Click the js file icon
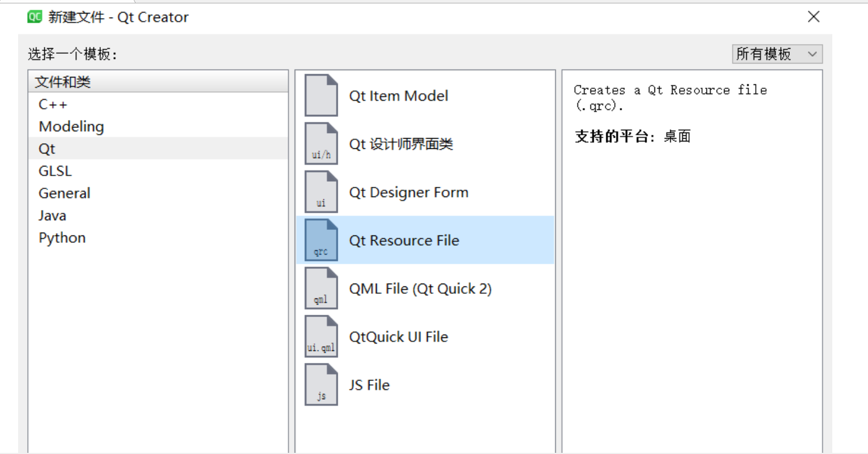The height and width of the screenshot is (454, 868). (x=321, y=384)
